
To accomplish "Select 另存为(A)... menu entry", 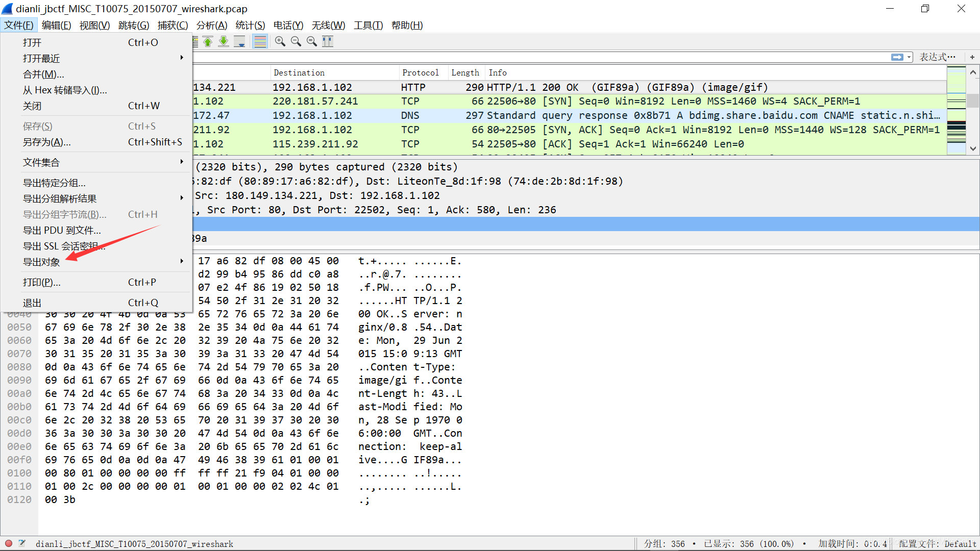I will click(47, 142).
